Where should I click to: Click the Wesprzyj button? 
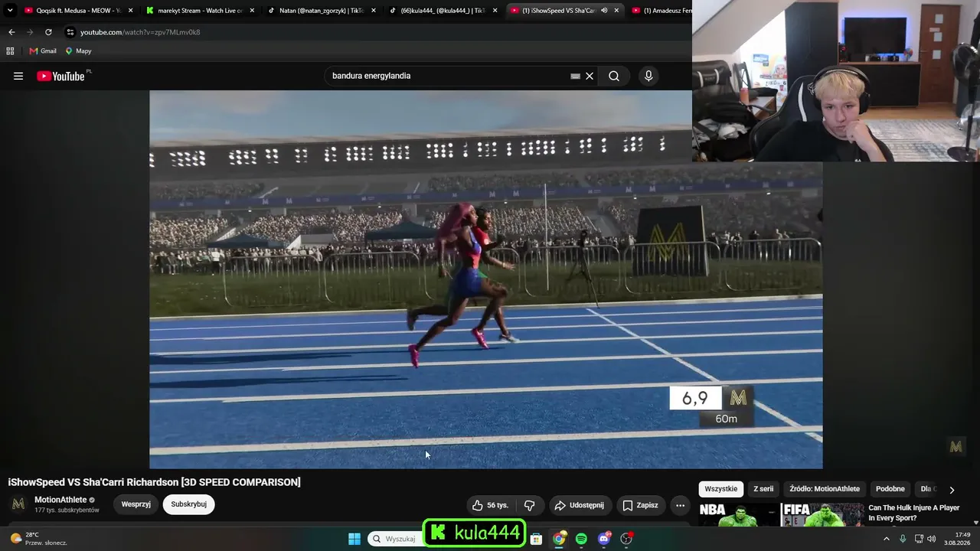(x=136, y=504)
